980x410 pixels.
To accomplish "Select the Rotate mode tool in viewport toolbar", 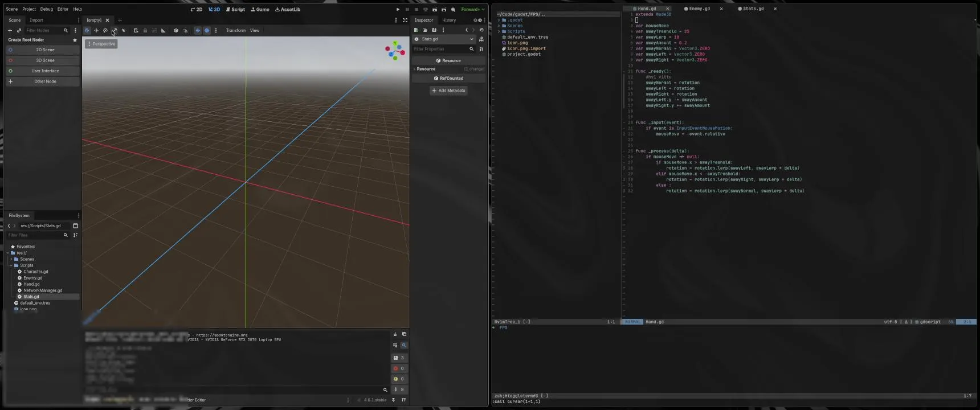I will point(105,30).
